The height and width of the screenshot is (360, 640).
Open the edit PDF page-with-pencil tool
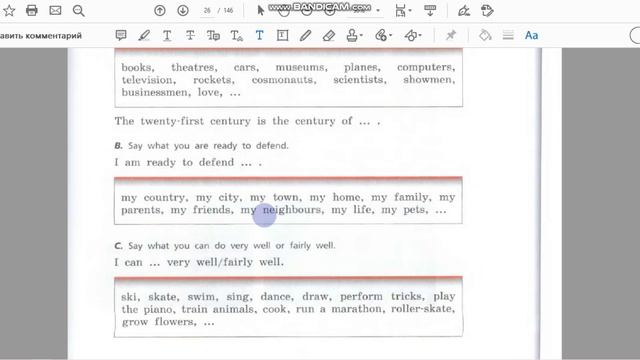click(487, 11)
